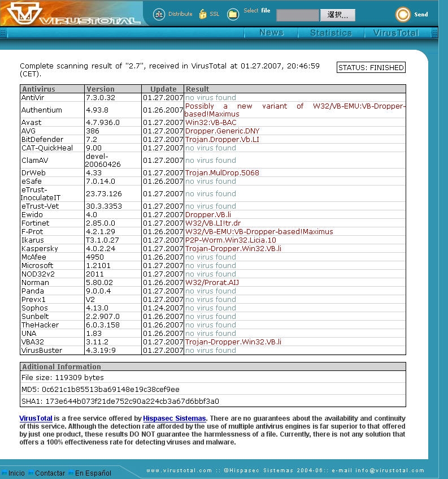Viewport: 448px width, 479px height.
Task: Open the Statistics tab
Action: click(x=331, y=32)
